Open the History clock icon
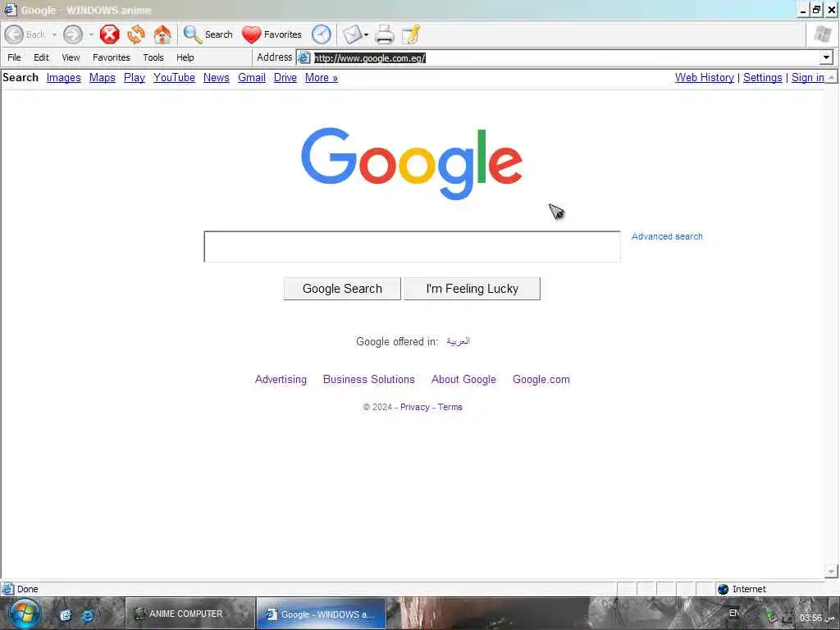Viewport: 840px width, 630px height. 322,34
